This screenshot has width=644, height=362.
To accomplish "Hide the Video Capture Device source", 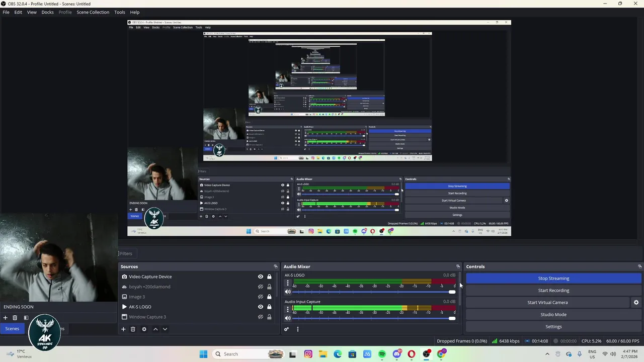I will pos(261,277).
